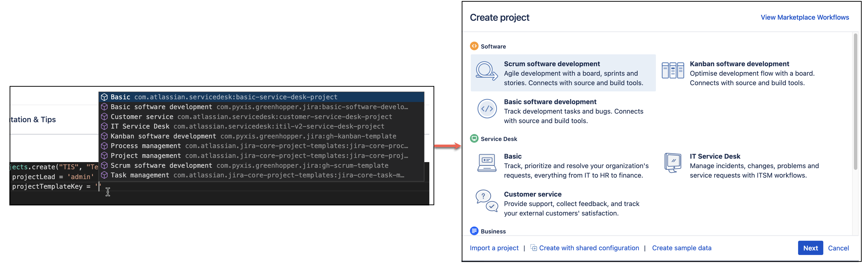Choose IT Service Desk template title

coord(715,156)
